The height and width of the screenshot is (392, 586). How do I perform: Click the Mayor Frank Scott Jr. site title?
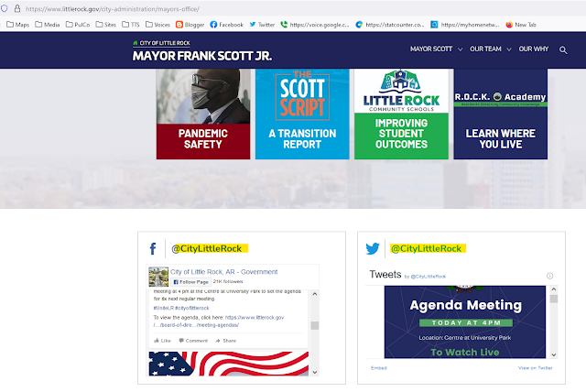click(202, 56)
